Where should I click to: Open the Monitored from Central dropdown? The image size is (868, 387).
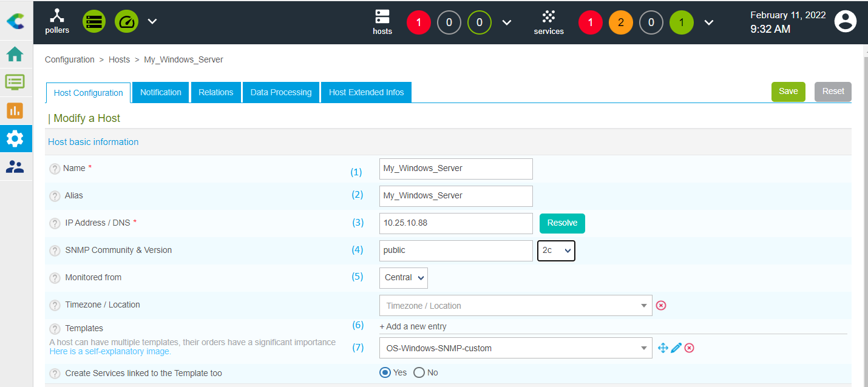(x=404, y=278)
